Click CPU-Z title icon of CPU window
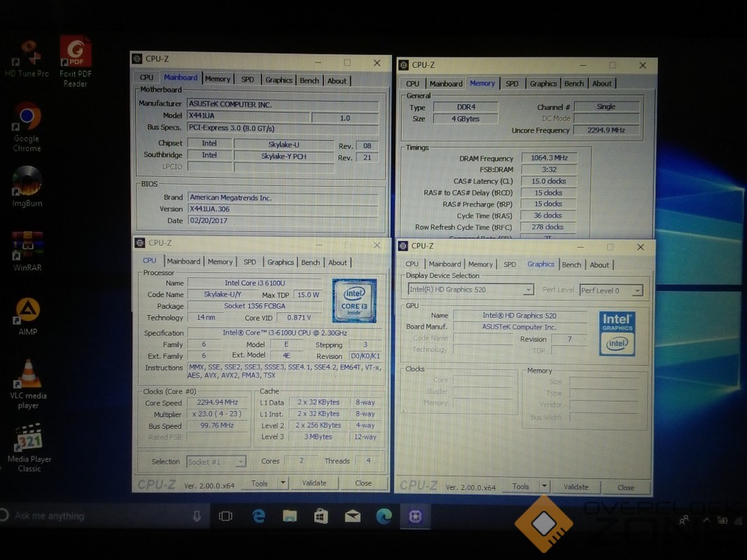The height and width of the screenshot is (560, 747). pos(140,243)
